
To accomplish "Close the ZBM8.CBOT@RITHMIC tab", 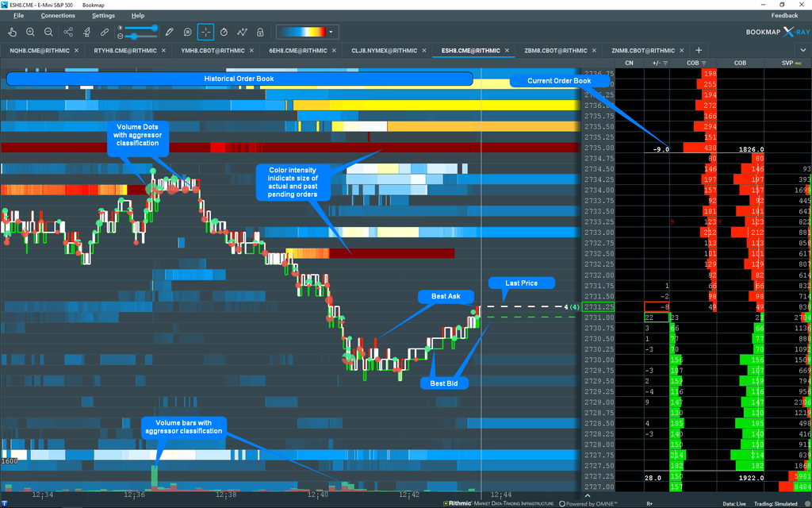I will [x=594, y=51].
